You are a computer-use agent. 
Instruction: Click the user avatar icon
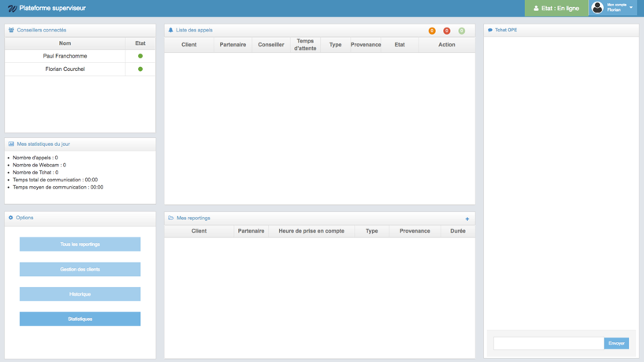tap(597, 8)
